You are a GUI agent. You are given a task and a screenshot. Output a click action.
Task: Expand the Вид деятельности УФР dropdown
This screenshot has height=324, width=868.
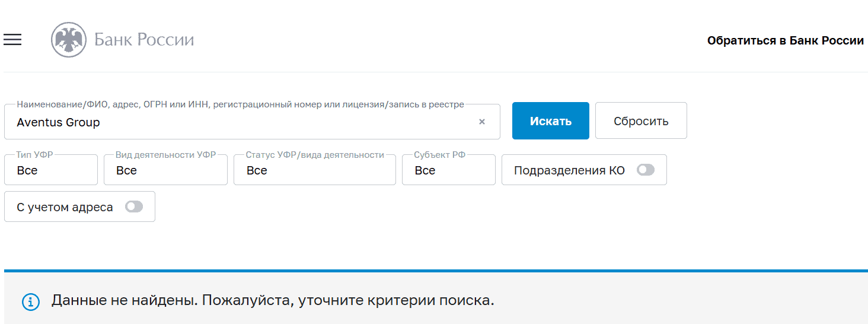tap(165, 170)
